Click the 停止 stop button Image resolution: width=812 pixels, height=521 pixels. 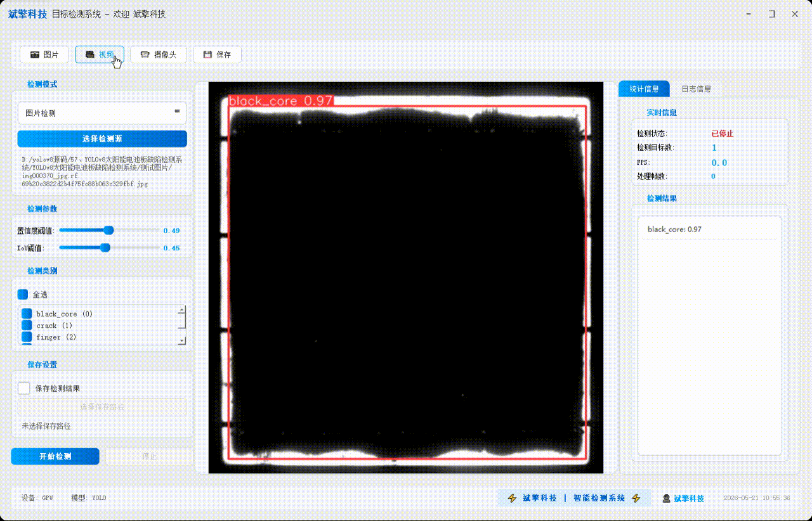[149, 456]
